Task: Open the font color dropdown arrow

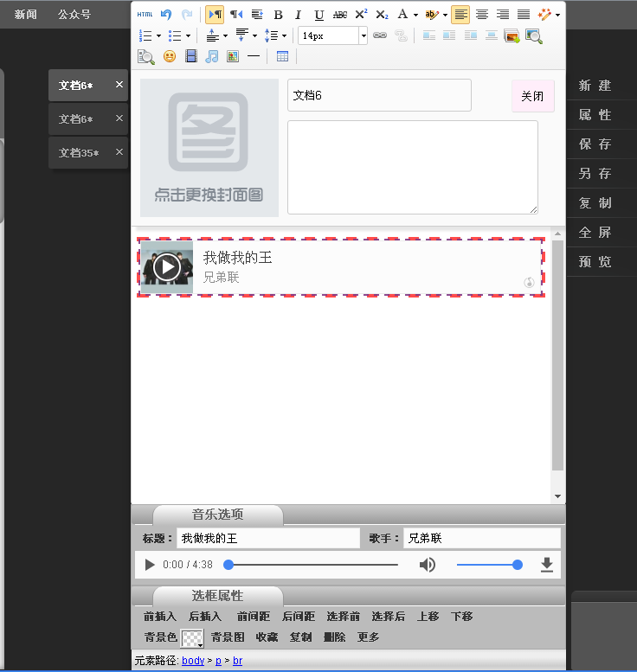Action: [415, 15]
